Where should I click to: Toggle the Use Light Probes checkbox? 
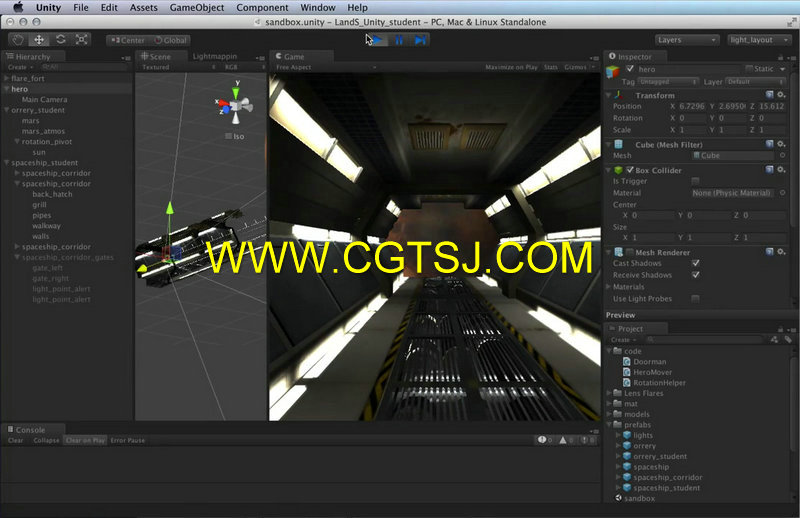[695, 299]
